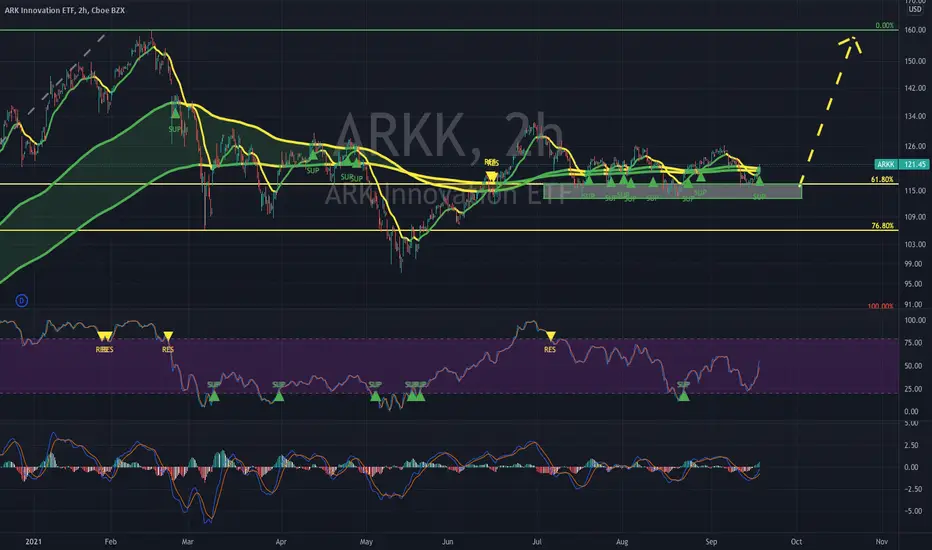This screenshot has width=932, height=550.
Task: Click the Sep label on time axis
Action: click(x=711, y=542)
